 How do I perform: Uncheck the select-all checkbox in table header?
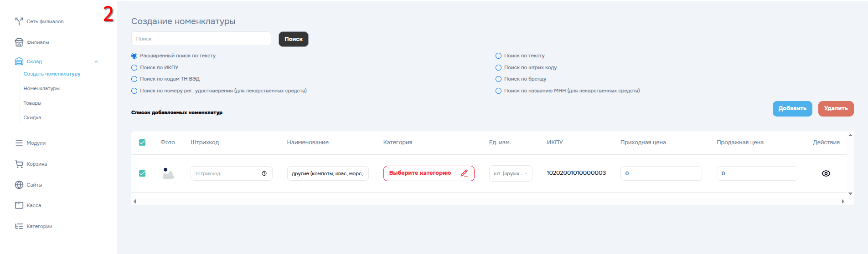tap(142, 142)
